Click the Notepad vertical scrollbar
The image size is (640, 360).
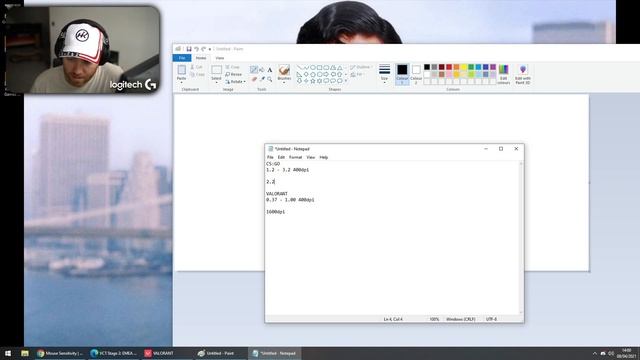point(521,238)
